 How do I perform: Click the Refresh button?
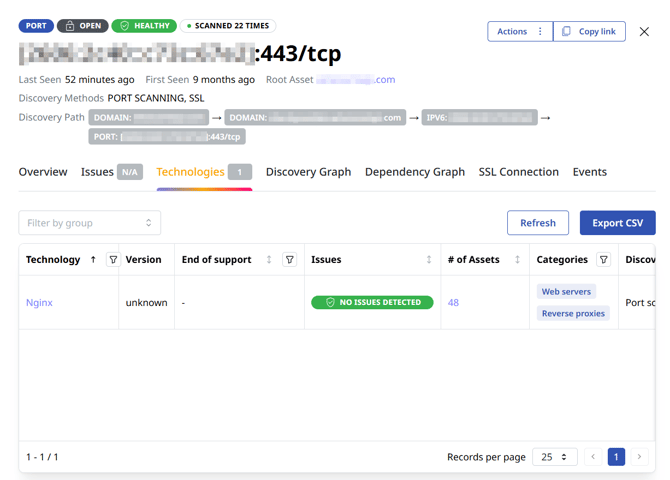point(537,223)
